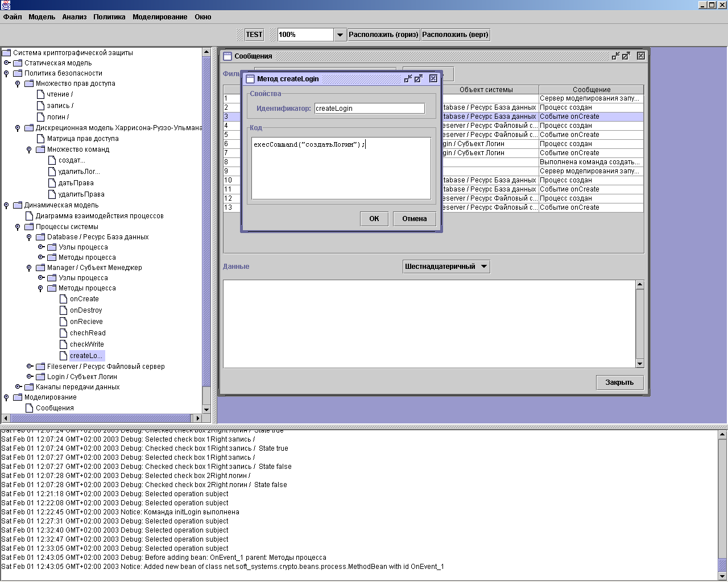Viewport: 728px width, 582px height.
Task: Open the Шестнадцатеричный format dropdown
Action: point(446,267)
